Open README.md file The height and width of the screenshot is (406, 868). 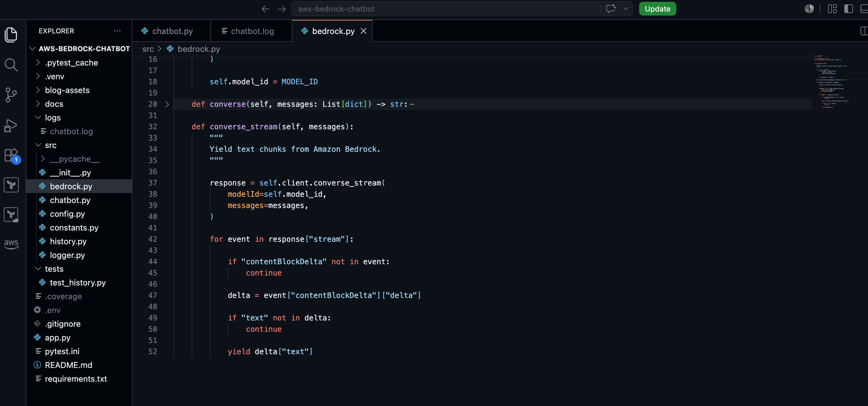click(x=79, y=365)
